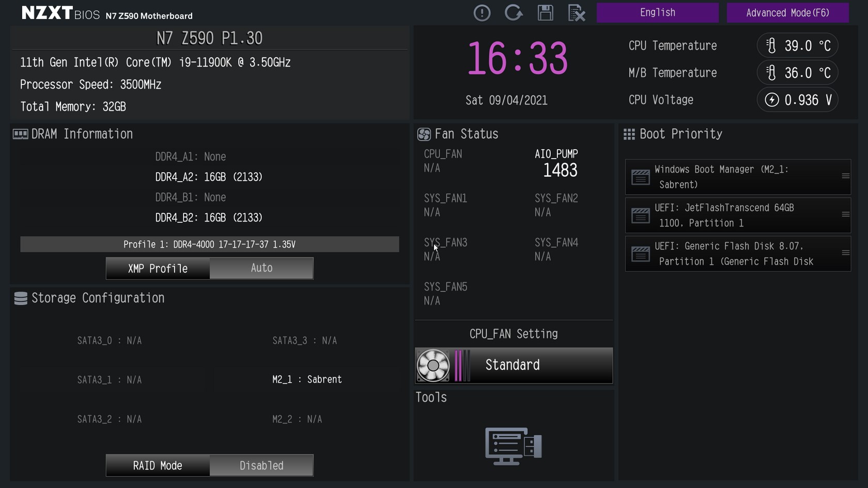This screenshot has height=488, width=868.
Task: Click SATA3_3 : N/A storage entry
Action: [x=305, y=341]
